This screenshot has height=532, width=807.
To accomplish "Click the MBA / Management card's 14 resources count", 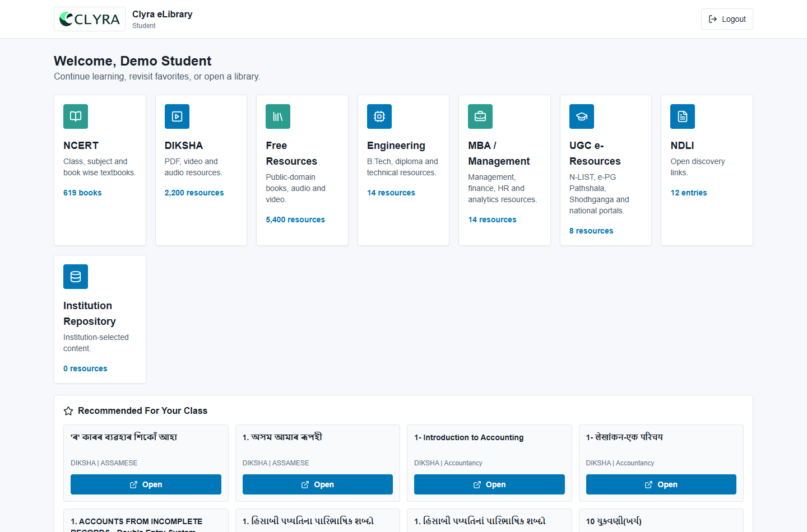I will point(492,220).
